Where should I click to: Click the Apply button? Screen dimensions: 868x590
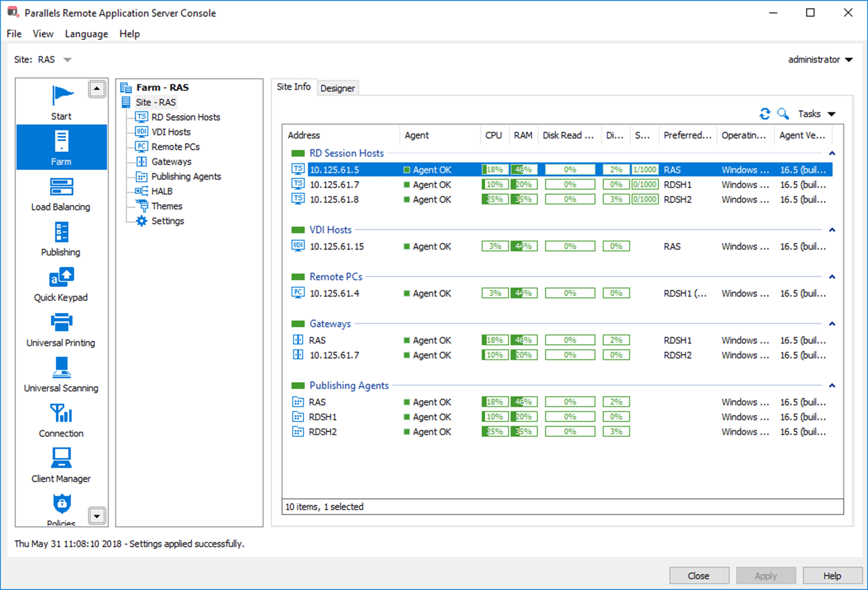click(x=766, y=575)
